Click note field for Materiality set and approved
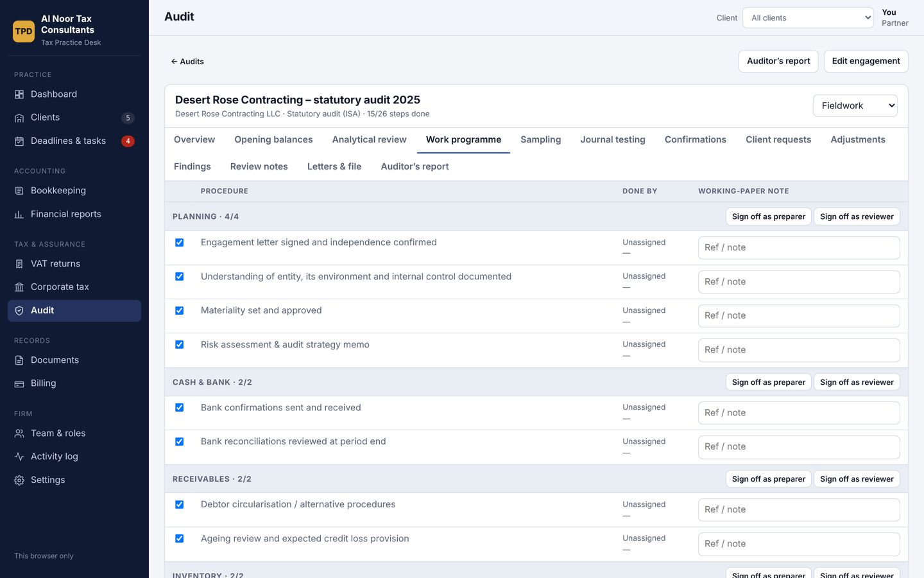The image size is (924, 578). [x=799, y=316]
